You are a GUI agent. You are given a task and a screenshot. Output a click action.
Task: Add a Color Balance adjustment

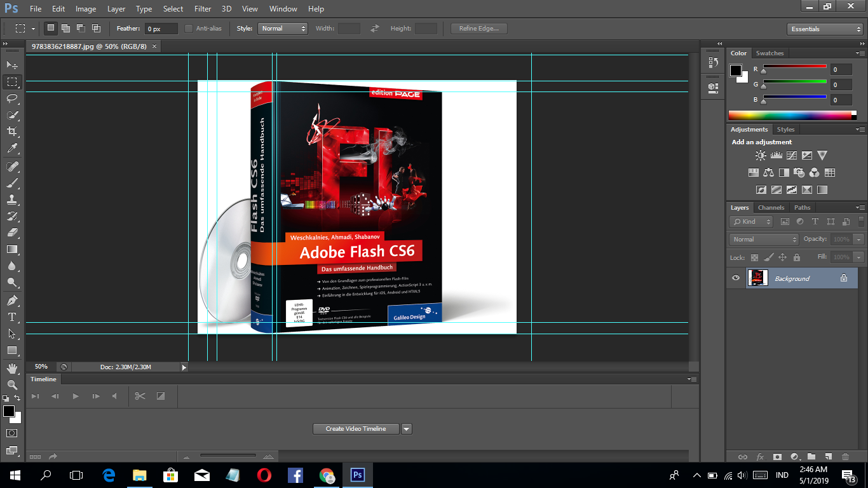pyautogui.click(x=769, y=172)
